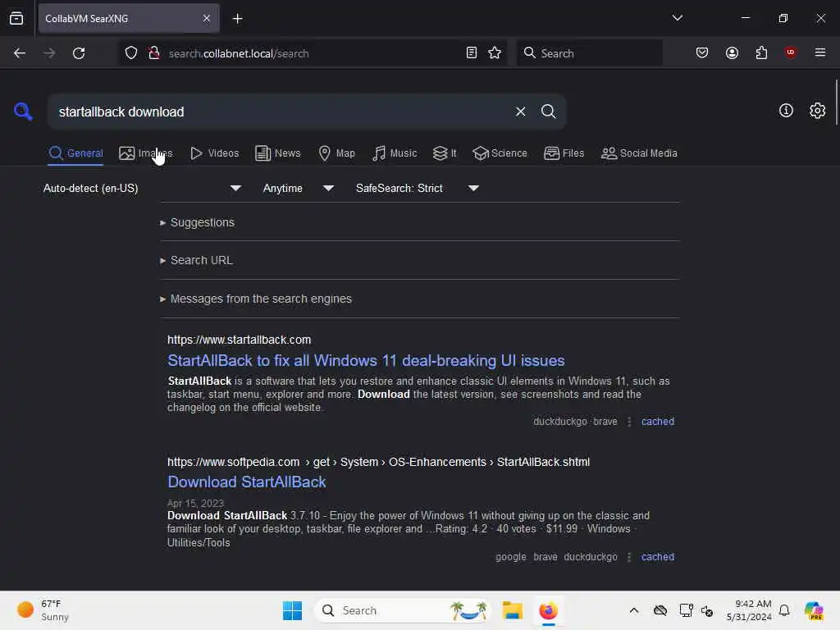The width and height of the screenshot is (840, 630).
Task: Switch to the Music search tab
Action: (x=395, y=153)
